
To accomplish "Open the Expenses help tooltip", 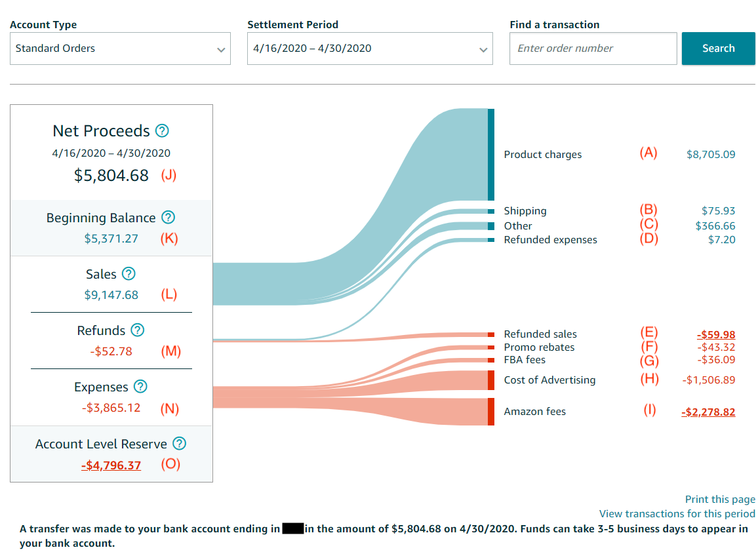I will pyautogui.click(x=140, y=386).
